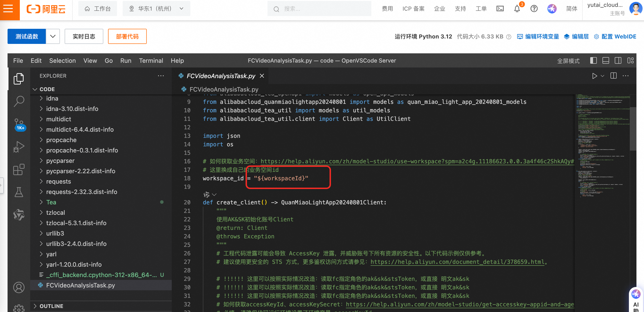Click the Aliyun logo

click(x=46, y=9)
